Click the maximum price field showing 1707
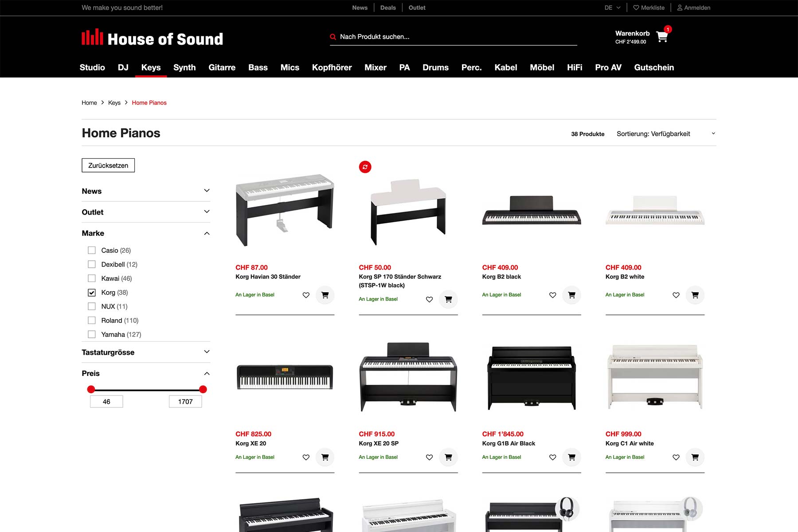Viewport: 798px width, 532px height. (185, 402)
